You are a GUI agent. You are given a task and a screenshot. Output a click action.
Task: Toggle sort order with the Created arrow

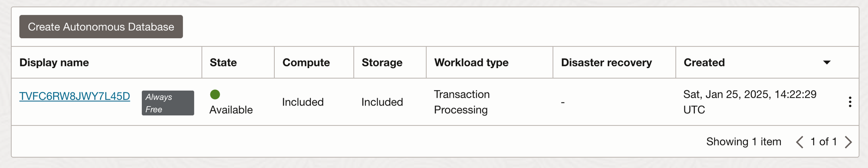click(827, 63)
